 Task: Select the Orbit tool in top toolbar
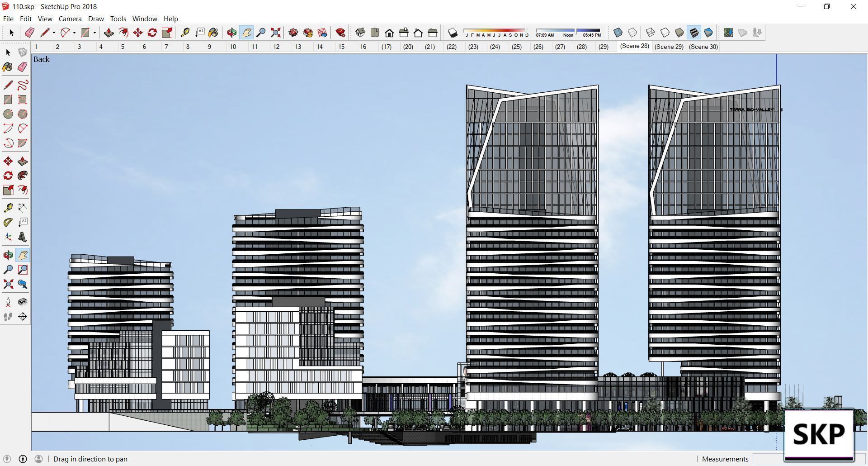[x=231, y=33]
